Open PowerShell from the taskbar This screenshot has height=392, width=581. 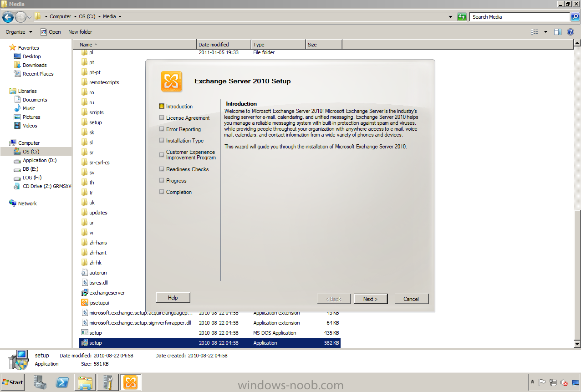coord(62,382)
